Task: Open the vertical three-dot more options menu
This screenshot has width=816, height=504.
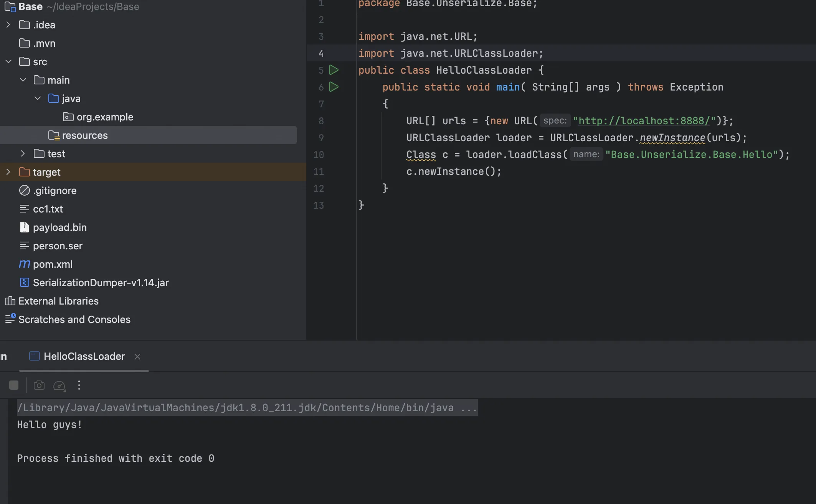Action: point(79,385)
